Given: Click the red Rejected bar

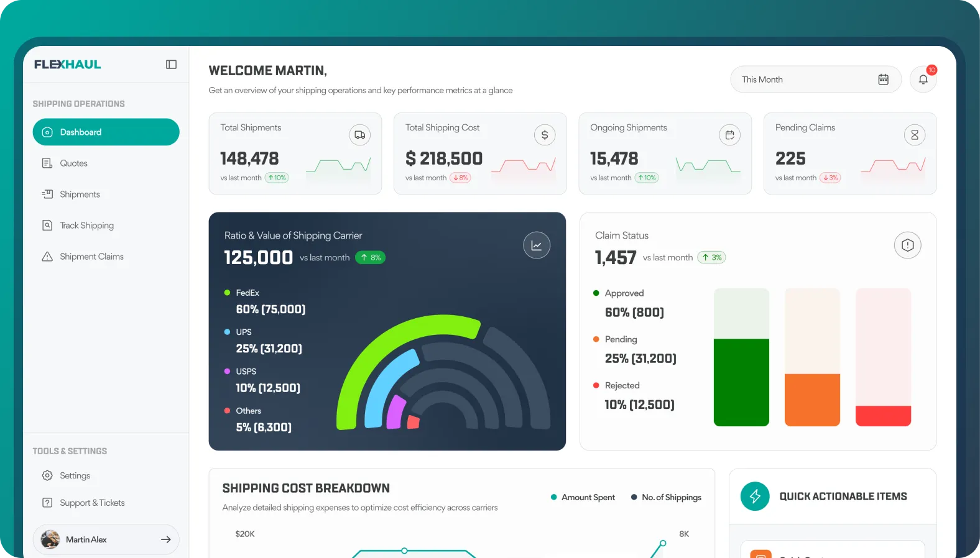Looking at the screenshot, I should point(883,416).
